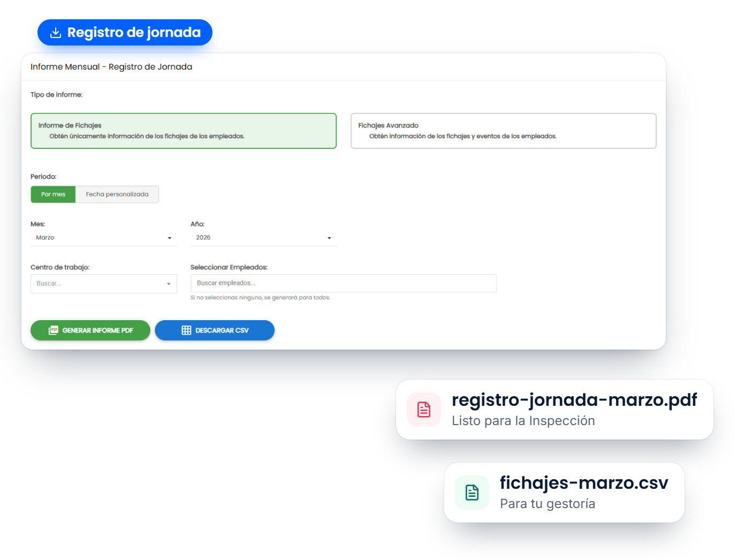Open the Mes dropdown showing Marzo
The width and height of the screenshot is (737, 560).
click(x=103, y=238)
